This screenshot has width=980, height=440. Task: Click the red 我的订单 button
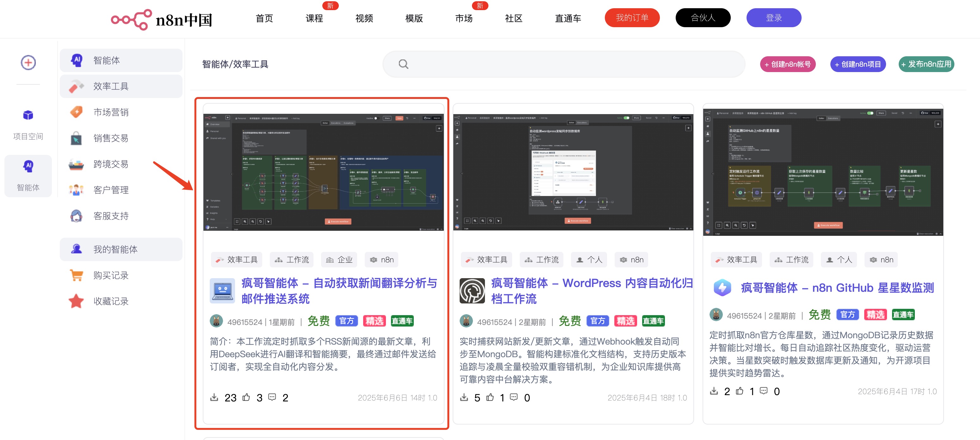(x=632, y=18)
